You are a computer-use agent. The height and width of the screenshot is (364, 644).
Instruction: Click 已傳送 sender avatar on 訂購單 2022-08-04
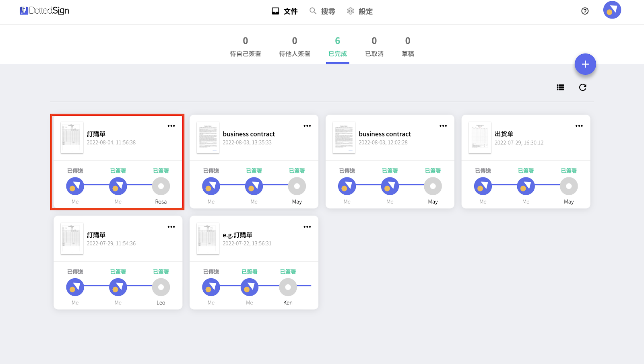(75, 186)
